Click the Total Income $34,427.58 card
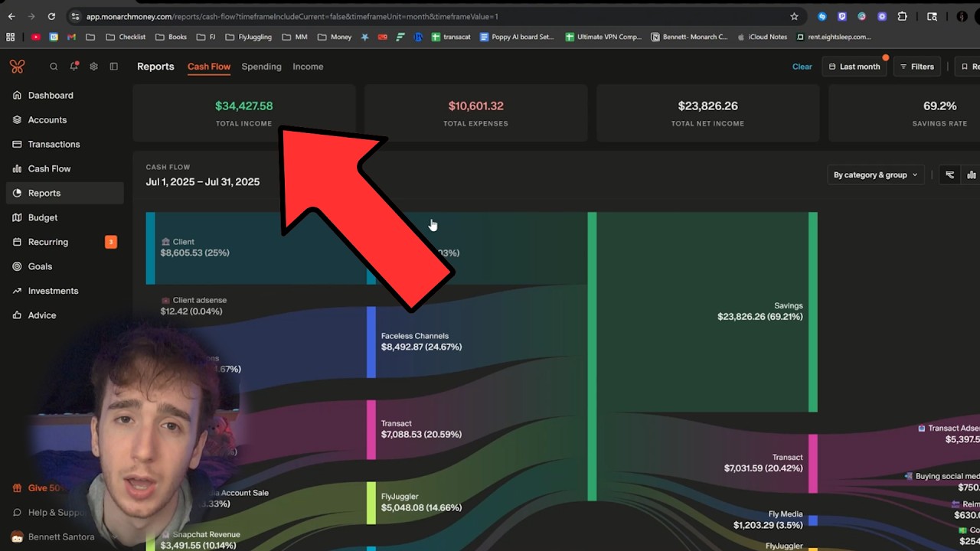This screenshot has width=980, height=551. 244,113
